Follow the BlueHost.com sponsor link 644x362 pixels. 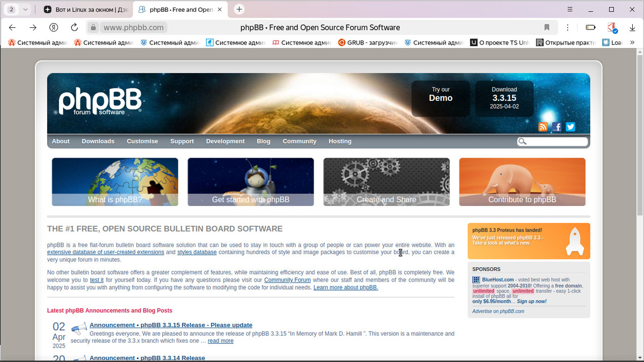[x=498, y=279]
